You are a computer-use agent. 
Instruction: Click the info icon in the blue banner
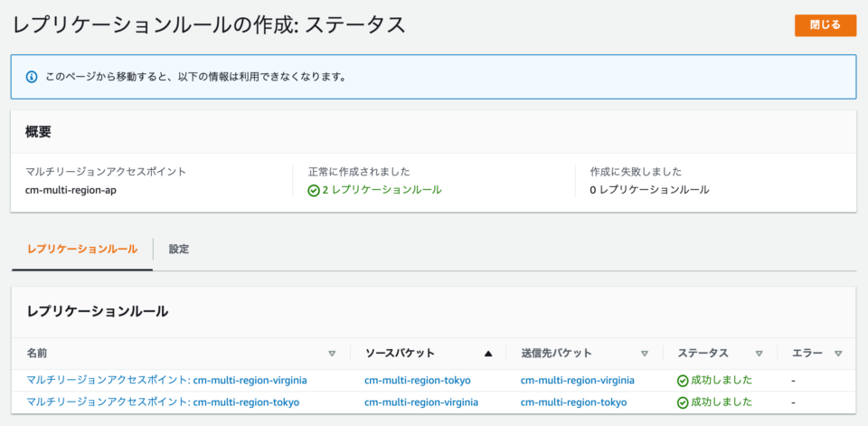coord(32,77)
